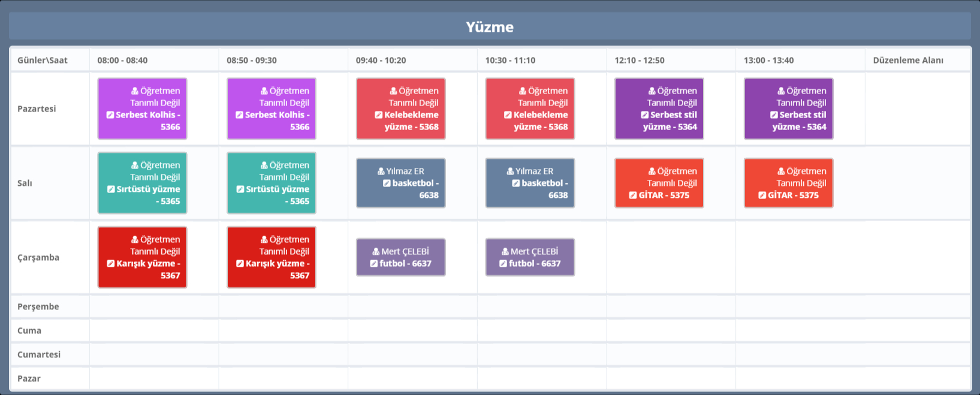Click edit icon on Tuesday 08:50 Sırtüstü yüzme card

[x=240, y=189]
